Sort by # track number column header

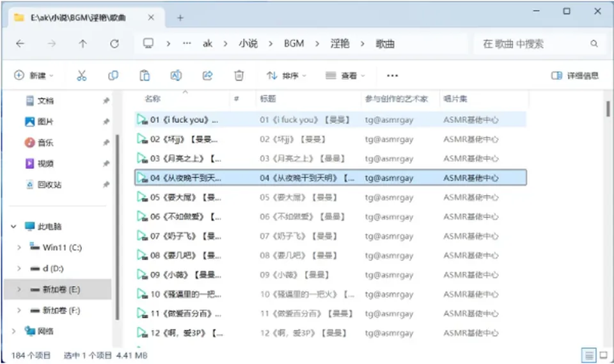point(236,99)
